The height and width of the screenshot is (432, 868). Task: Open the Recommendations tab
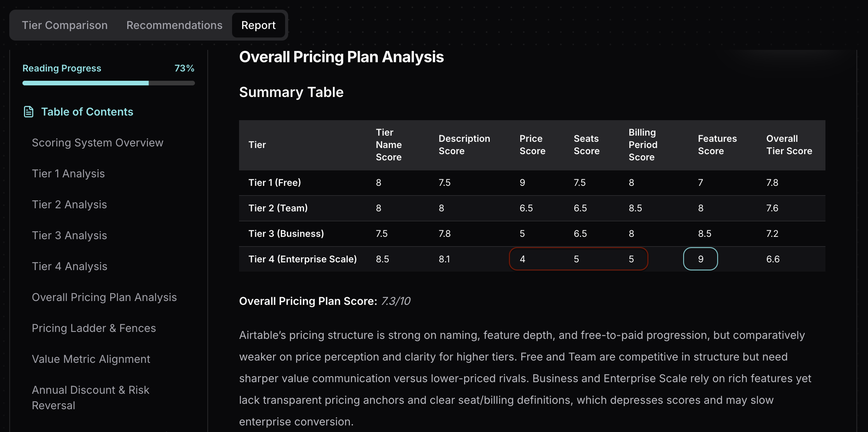pos(174,25)
